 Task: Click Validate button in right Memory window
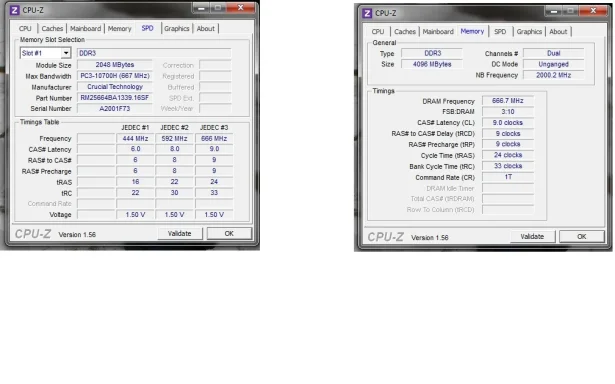tap(532, 237)
